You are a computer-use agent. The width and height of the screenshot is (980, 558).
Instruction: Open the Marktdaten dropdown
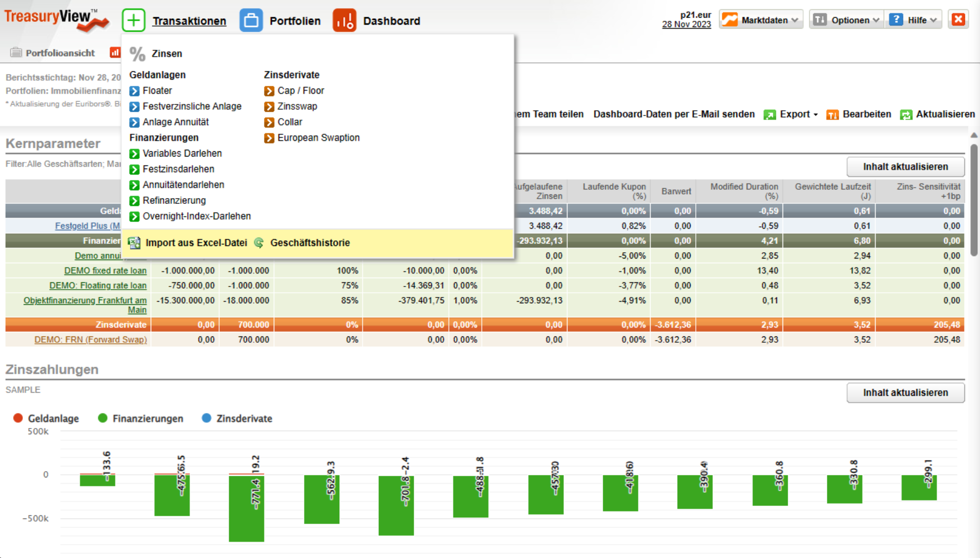(761, 20)
